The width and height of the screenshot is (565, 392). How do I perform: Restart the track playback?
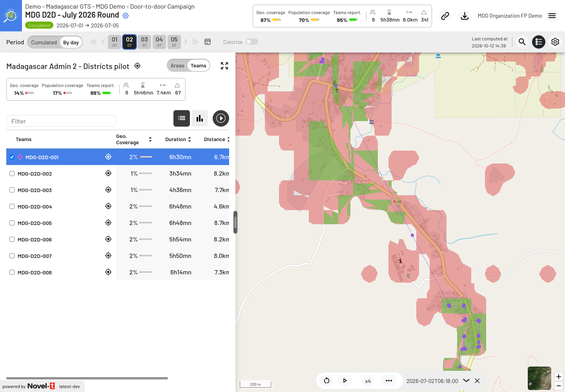[327, 381]
